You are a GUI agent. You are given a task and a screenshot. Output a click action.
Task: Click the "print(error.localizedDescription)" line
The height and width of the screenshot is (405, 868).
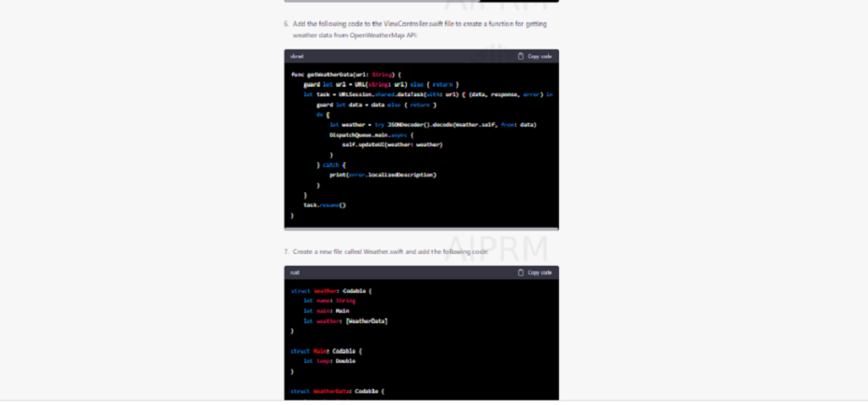click(383, 175)
